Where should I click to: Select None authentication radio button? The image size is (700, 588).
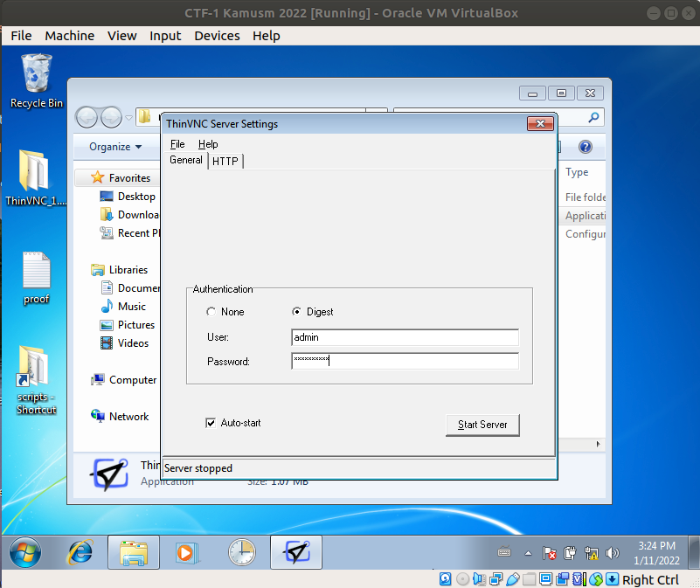211,312
